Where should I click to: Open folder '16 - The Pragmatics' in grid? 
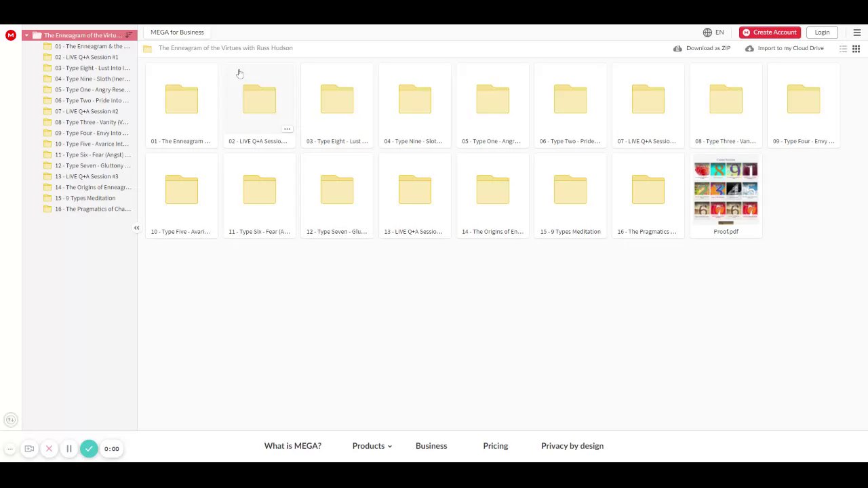(648, 196)
